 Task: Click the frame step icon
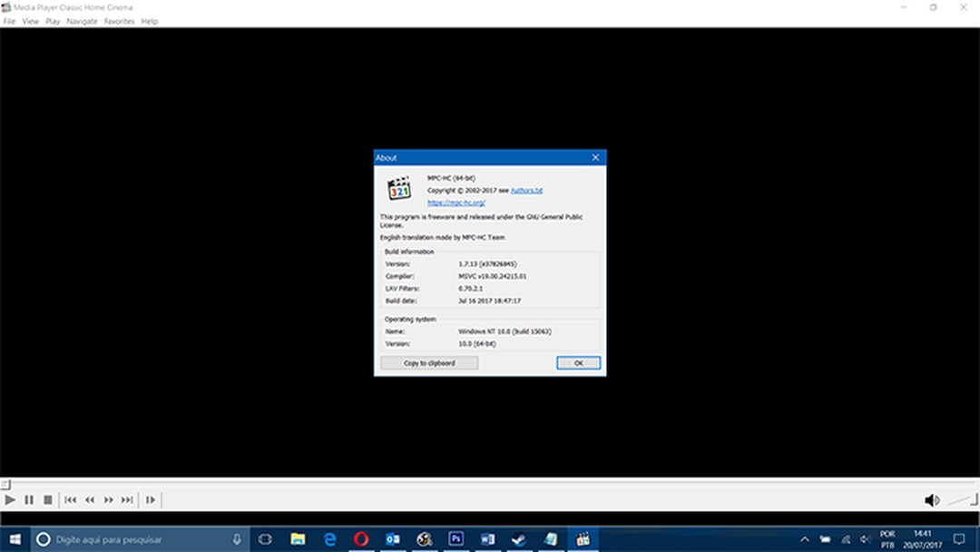(x=151, y=499)
